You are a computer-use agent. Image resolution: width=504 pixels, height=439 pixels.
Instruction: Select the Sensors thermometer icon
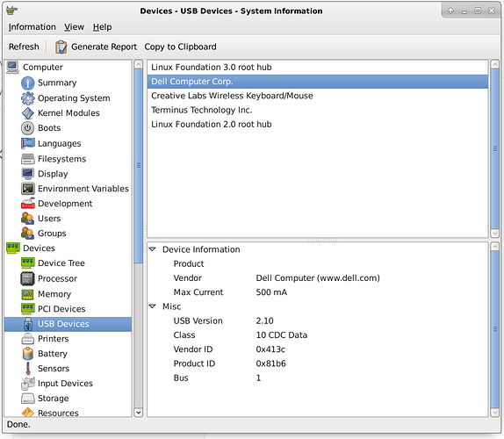point(28,369)
